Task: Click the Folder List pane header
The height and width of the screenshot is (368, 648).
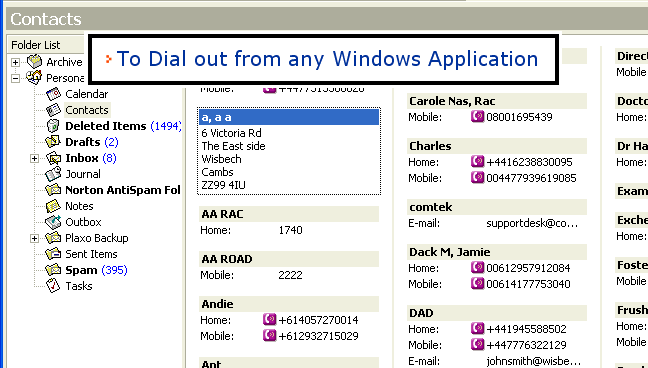Action: tap(46, 45)
